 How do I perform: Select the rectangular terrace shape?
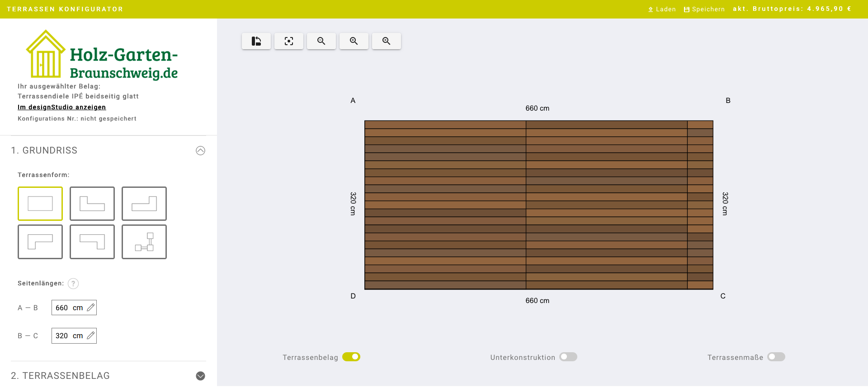[x=40, y=204]
